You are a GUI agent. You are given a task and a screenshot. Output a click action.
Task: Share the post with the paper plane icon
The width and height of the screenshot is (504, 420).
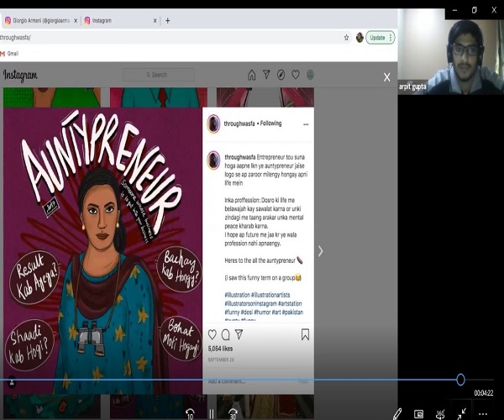coord(239,334)
